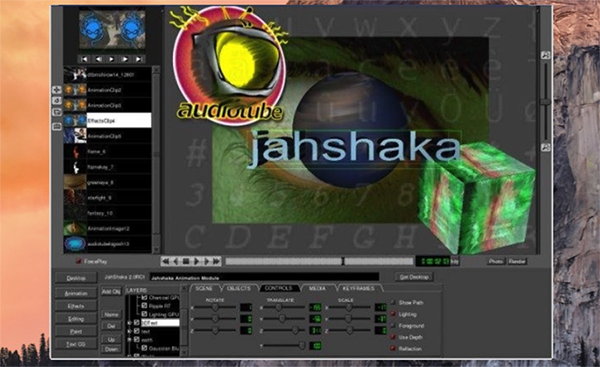Select the audiotubelogo clip thumbnail

click(75, 244)
